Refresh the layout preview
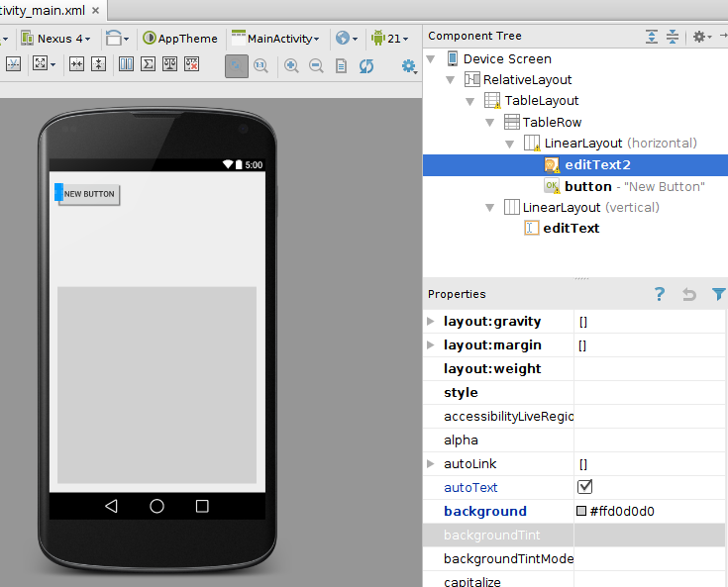The image size is (728, 587). (366, 66)
